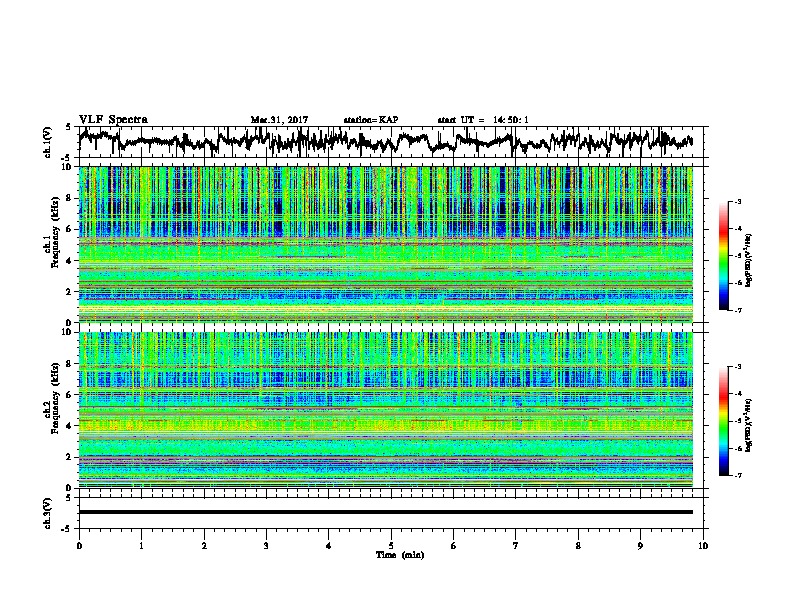792x612 pixels.
Task: Click the 'ch.1(V)' axis label
Action: tap(47, 142)
